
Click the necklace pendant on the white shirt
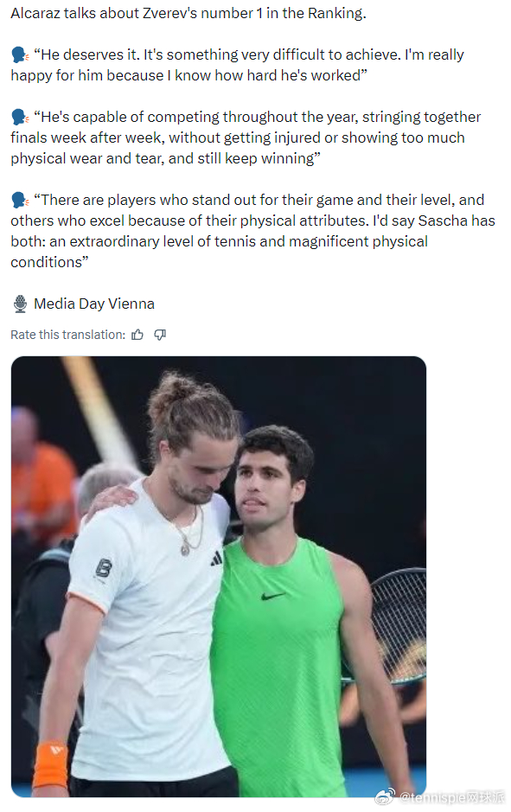click(185, 547)
